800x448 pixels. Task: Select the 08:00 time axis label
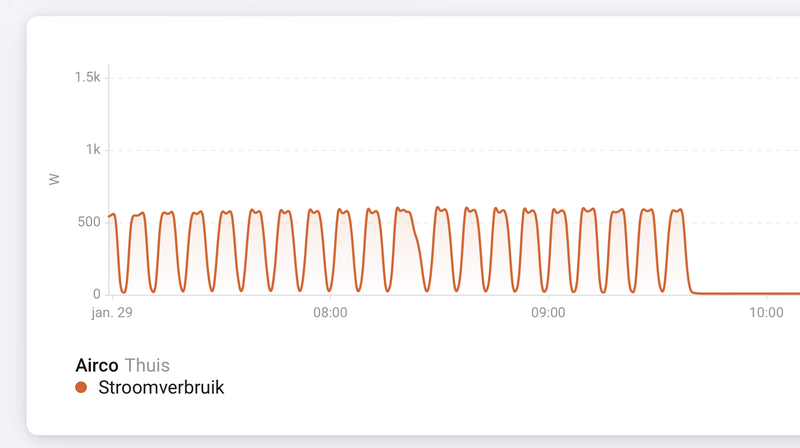coord(330,313)
